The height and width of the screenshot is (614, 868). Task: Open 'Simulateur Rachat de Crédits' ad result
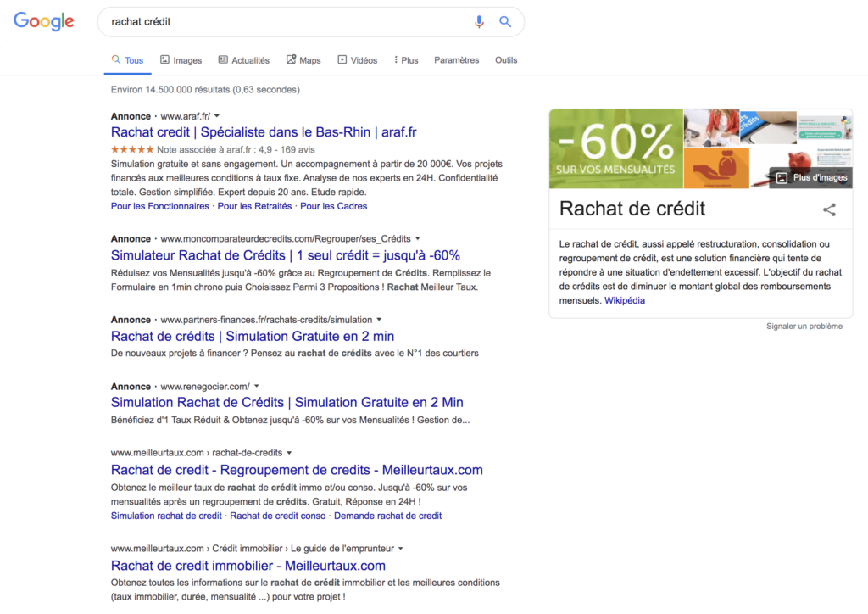click(286, 255)
